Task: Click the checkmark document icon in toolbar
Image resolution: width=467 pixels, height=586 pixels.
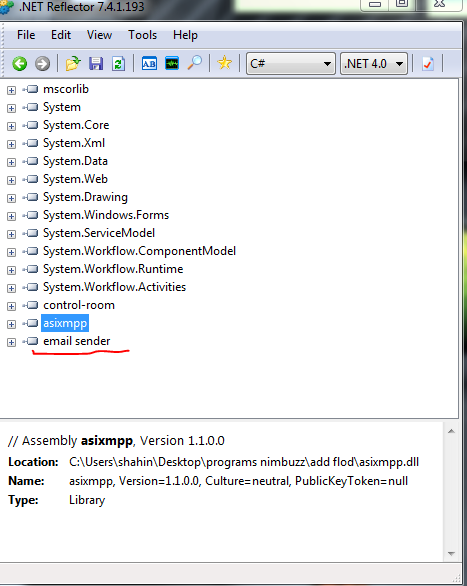Action: point(428,64)
